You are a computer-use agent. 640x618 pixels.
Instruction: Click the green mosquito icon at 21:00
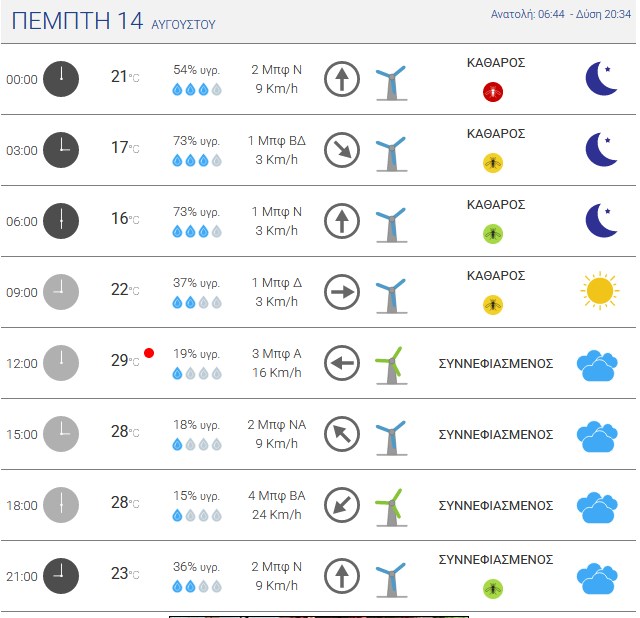click(x=493, y=589)
